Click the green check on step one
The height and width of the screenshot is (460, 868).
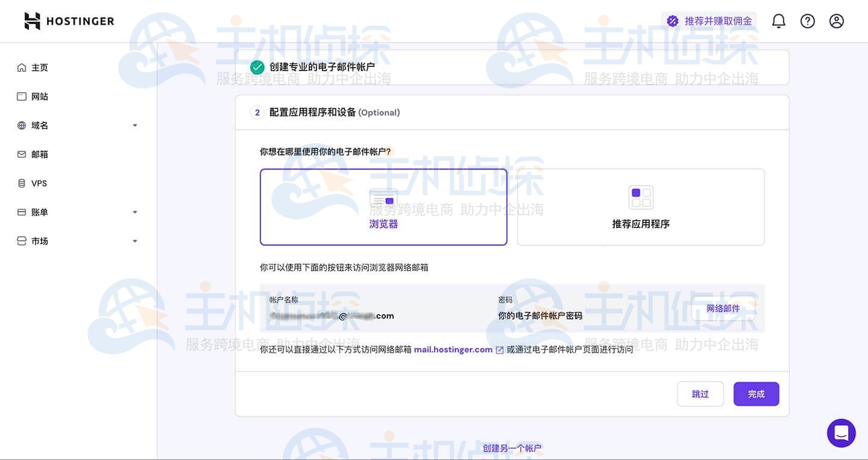pos(257,67)
